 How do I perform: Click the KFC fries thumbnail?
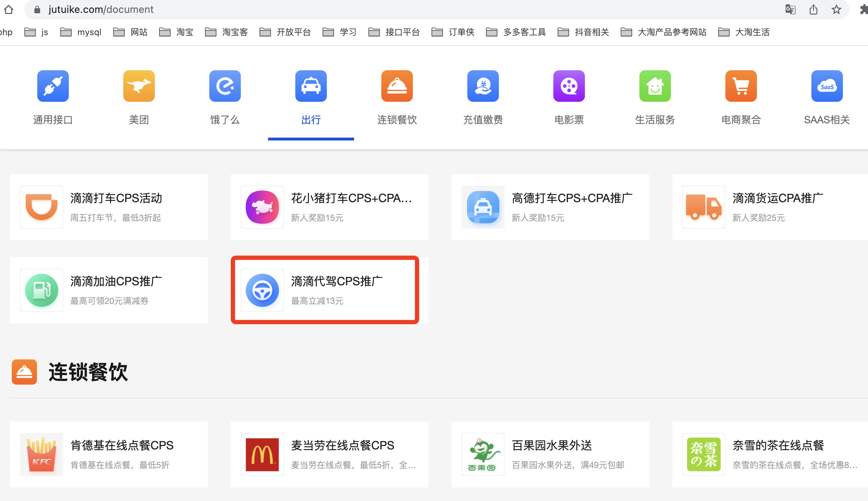[x=42, y=454]
